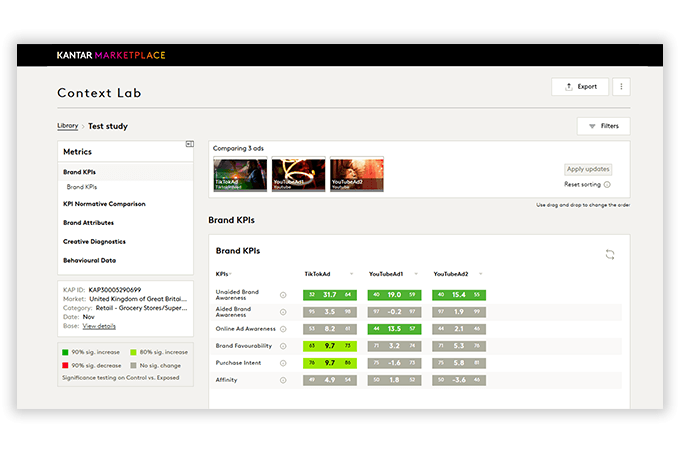Click red 90% sig. decrease legend swatch
Screen dimensions: 680x453
click(65, 365)
